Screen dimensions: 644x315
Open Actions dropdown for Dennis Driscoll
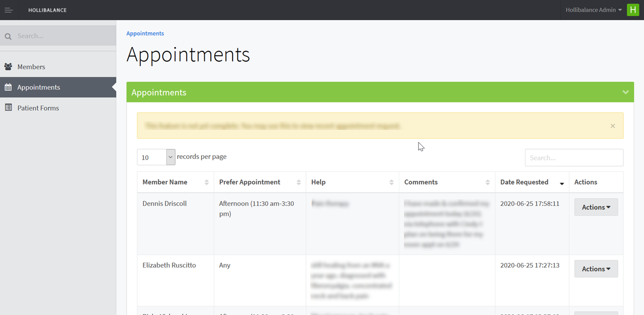click(596, 207)
